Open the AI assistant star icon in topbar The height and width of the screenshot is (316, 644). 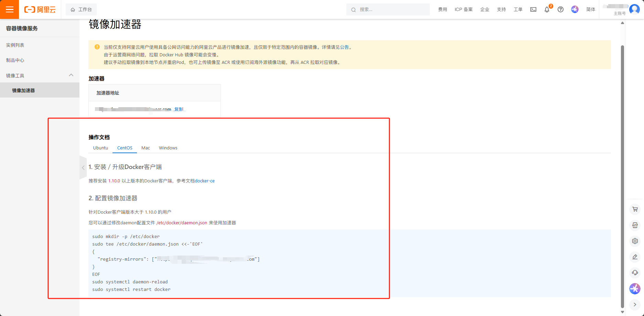[575, 9]
